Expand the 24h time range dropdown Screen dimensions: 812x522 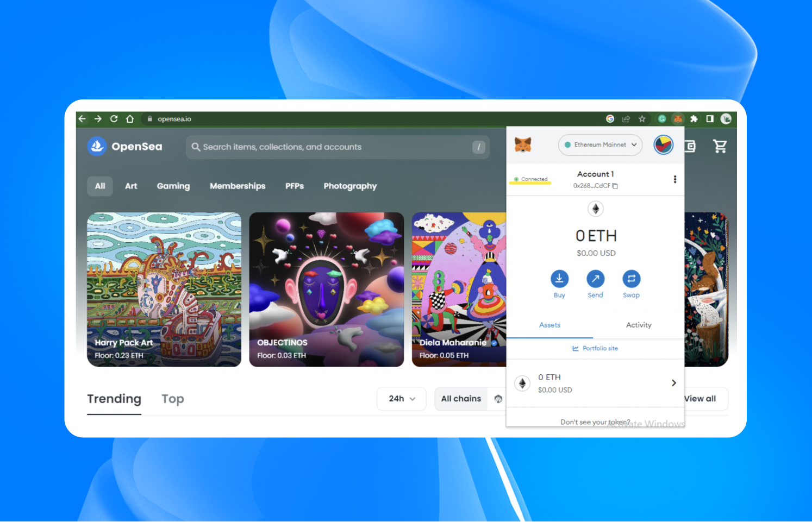tap(402, 399)
